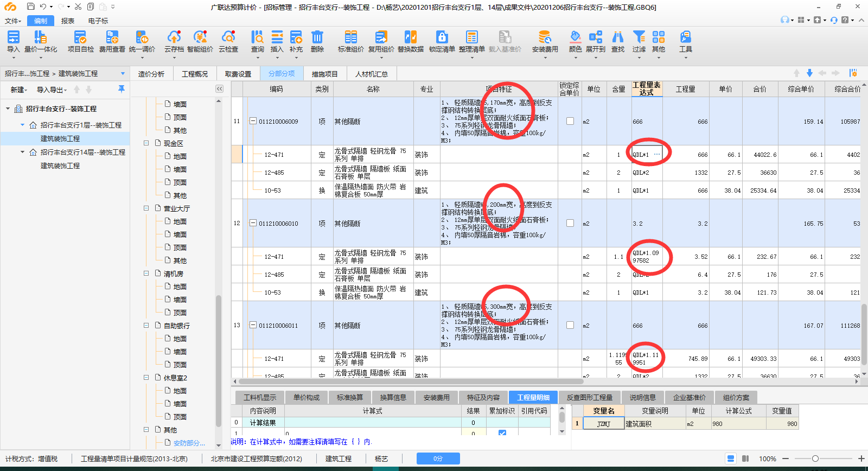
Task: Collapse the 现金区 tree node
Action: 146,143
